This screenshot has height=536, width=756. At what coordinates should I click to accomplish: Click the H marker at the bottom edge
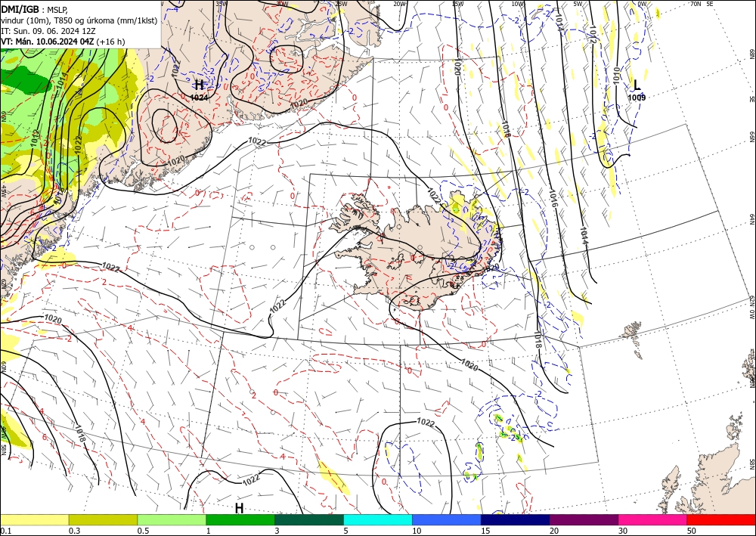click(239, 508)
